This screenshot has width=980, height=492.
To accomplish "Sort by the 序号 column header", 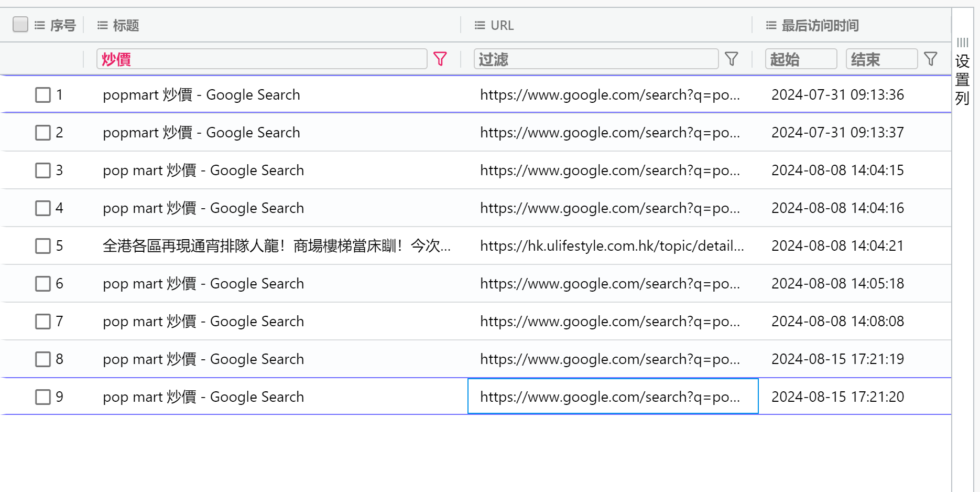I will tap(63, 25).
